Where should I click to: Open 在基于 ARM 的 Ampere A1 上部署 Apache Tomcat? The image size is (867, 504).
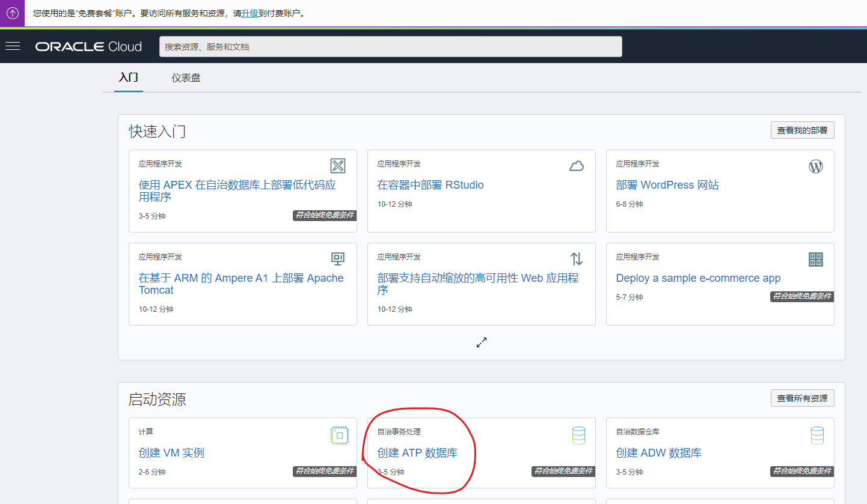click(241, 284)
